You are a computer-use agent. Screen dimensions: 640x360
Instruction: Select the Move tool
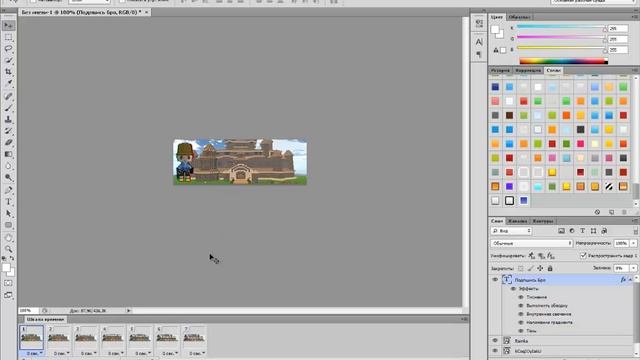tap(8, 25)
